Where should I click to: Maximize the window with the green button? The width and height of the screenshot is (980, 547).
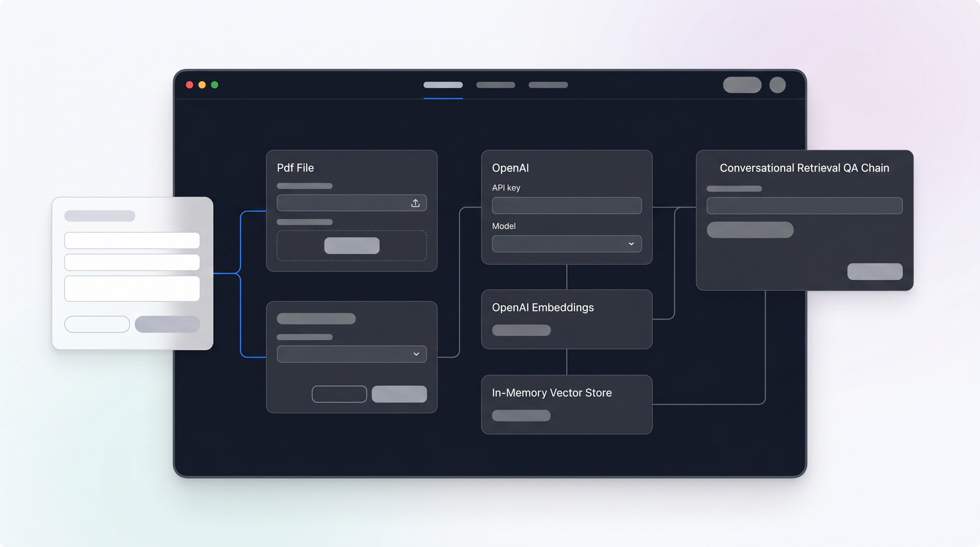(214, 85)
